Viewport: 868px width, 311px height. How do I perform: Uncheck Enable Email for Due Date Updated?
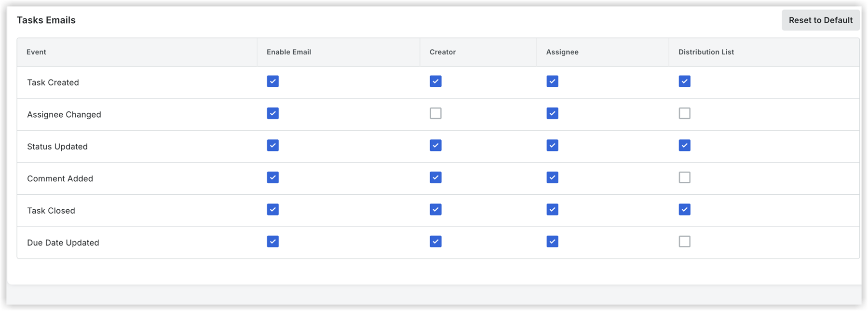click(273, 242)
